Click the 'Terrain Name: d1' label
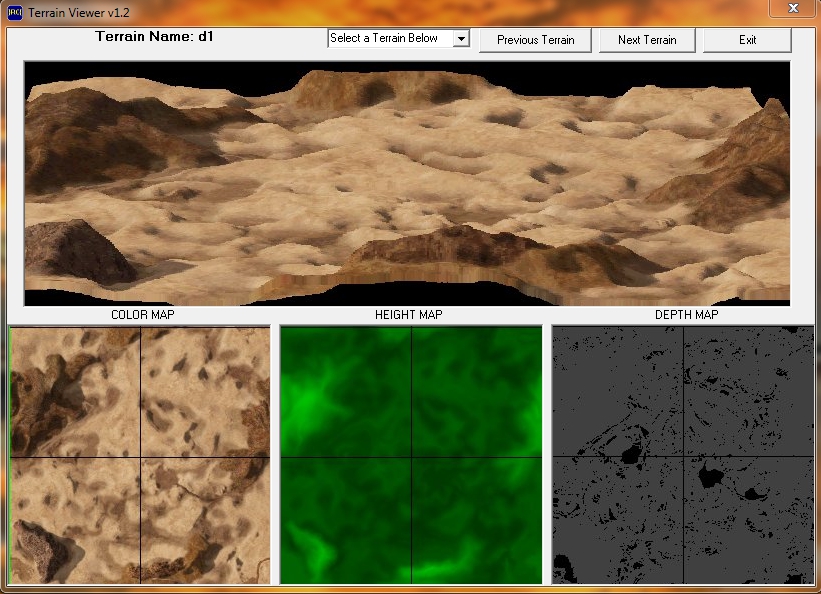The width and height of the screenshot is (821, 594). click(154, 36)
